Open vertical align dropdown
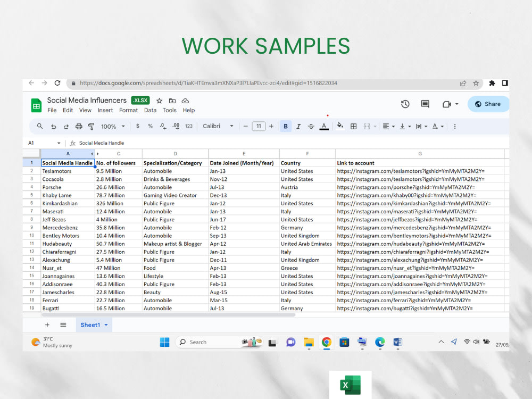Viewport: 532px width, 399px height. pyautogui.click(x=405, y=126)
